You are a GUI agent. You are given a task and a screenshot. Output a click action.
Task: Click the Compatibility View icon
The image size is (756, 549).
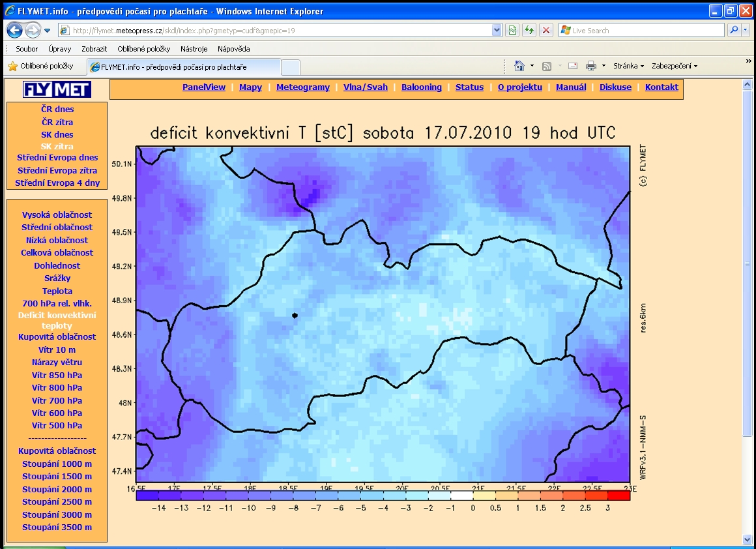point(512,31)
